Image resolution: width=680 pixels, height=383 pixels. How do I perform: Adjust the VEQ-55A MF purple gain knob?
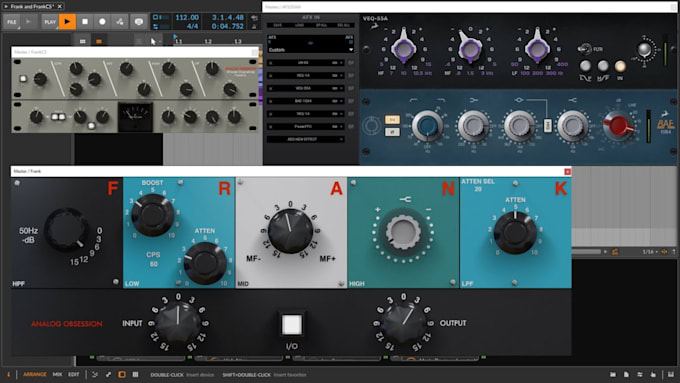(470, 49)
